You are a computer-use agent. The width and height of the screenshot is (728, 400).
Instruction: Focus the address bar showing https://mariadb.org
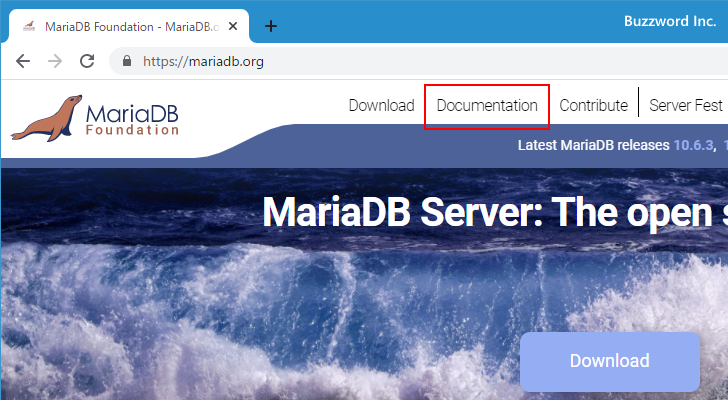click(x=400, y=61)
